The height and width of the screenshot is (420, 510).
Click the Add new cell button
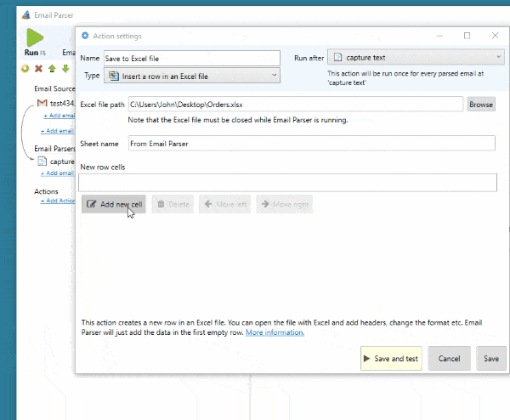[x=114, y=204]
